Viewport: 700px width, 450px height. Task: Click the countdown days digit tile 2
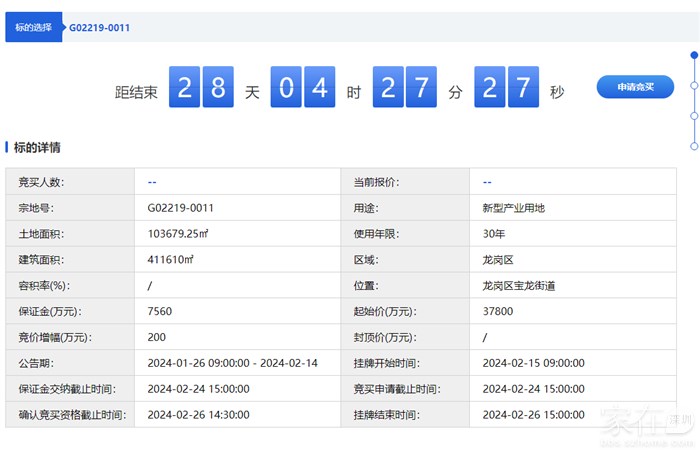pos(184,88)
